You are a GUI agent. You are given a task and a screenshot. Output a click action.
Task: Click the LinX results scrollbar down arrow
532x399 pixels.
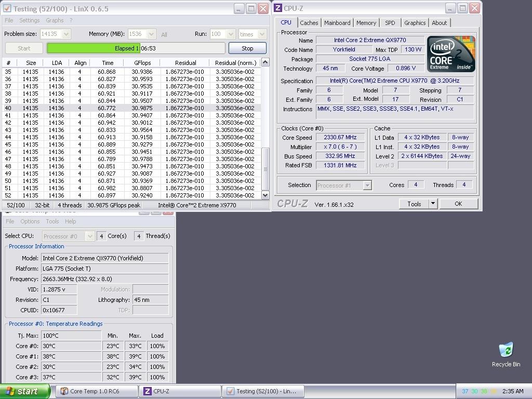pyautogui.click(x=265, y=195)
